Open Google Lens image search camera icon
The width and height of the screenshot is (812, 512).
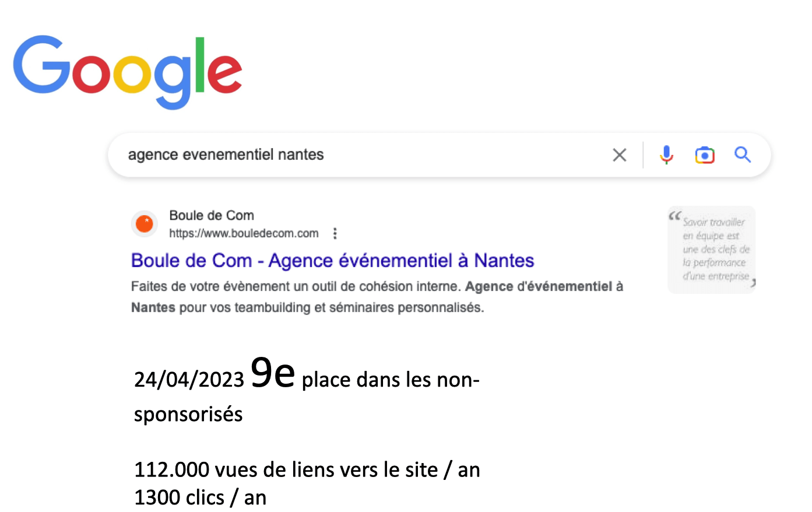[x=705, y=155]
